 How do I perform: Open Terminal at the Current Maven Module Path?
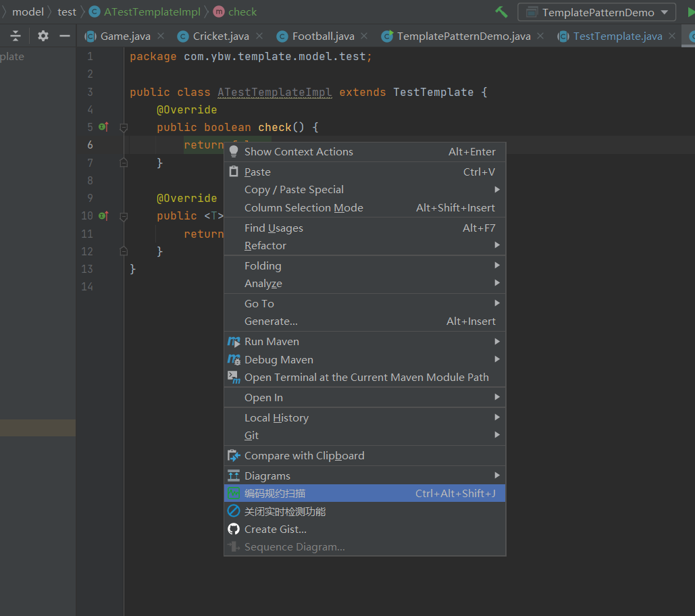pos(365,378)
